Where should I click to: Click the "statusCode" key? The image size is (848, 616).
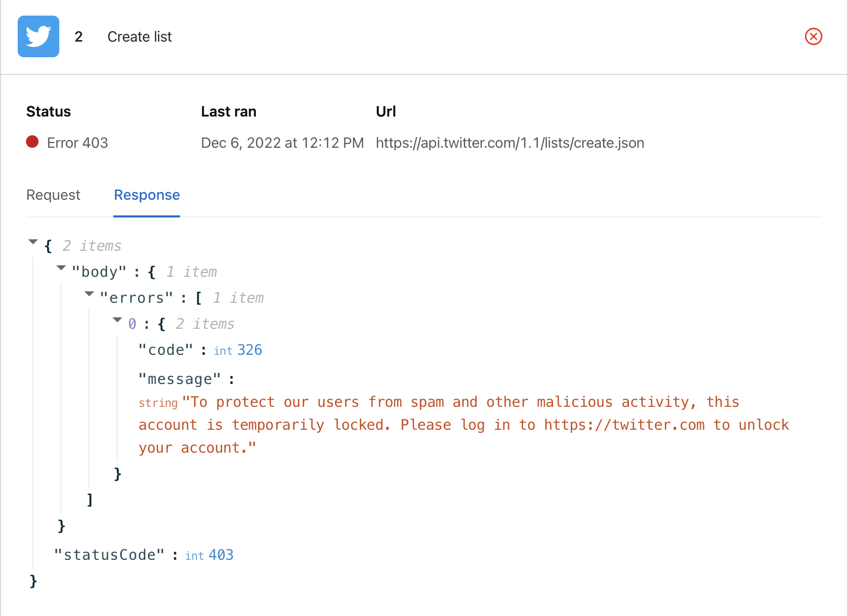[109, 555]
